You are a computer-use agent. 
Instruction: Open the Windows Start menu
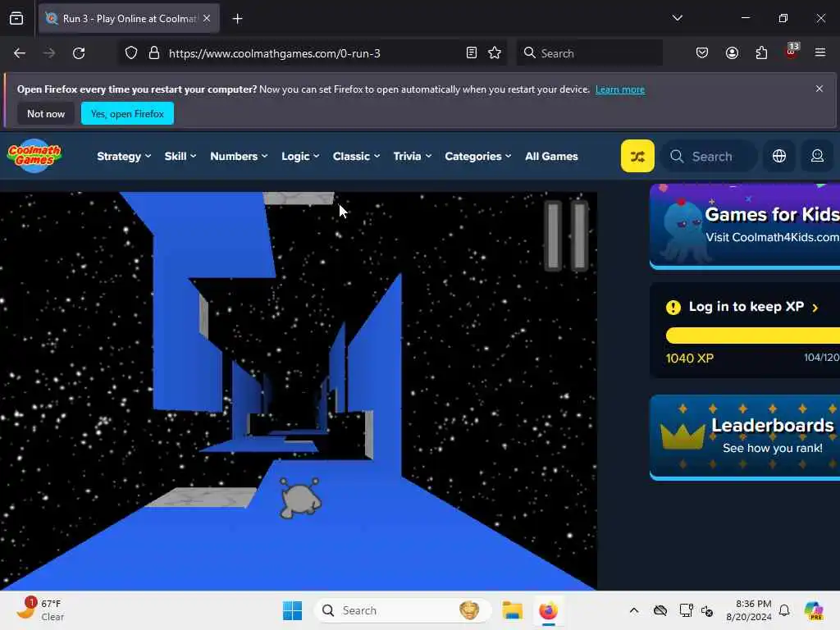coord(293,610)
